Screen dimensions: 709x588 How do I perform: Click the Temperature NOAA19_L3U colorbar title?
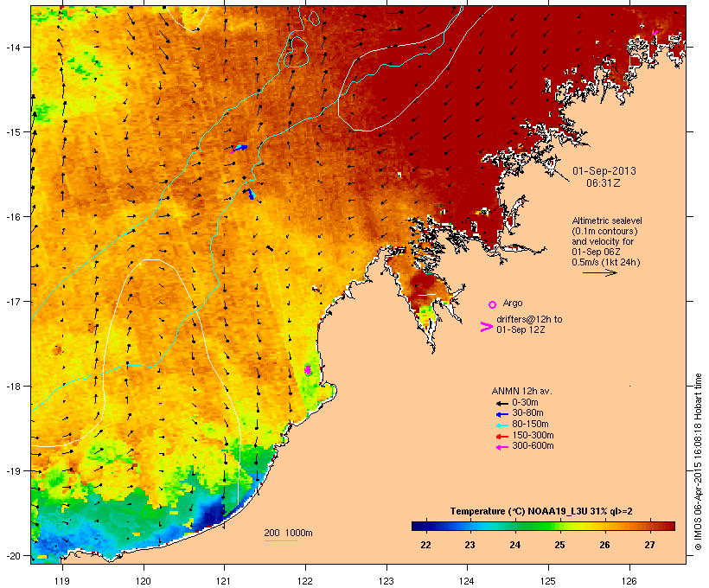[x=541, y=512]
